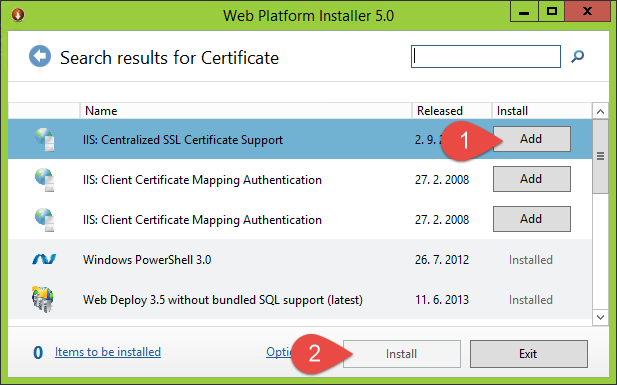
Task: Click the magnifier search icon
Action: 577,57
